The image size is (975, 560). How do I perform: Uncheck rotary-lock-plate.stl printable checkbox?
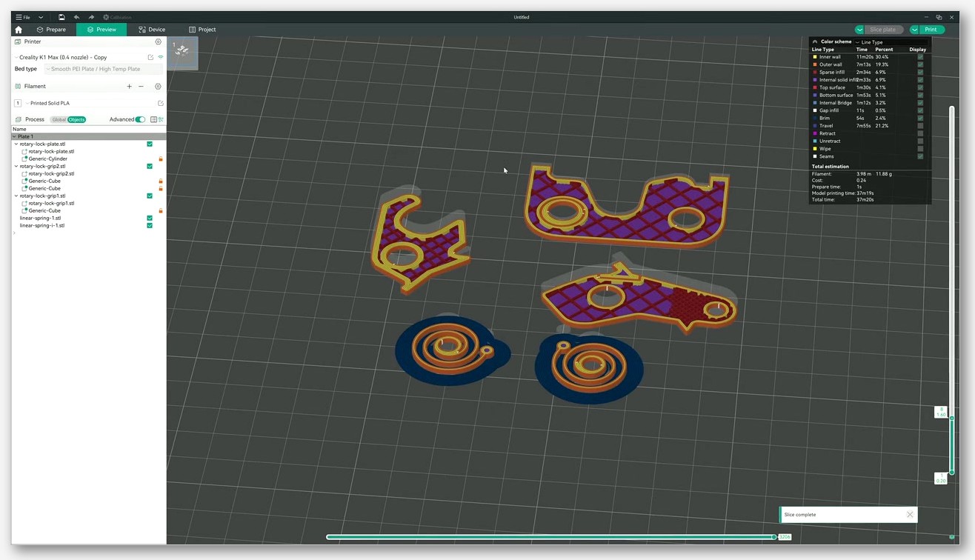click(x=150, y=144)
